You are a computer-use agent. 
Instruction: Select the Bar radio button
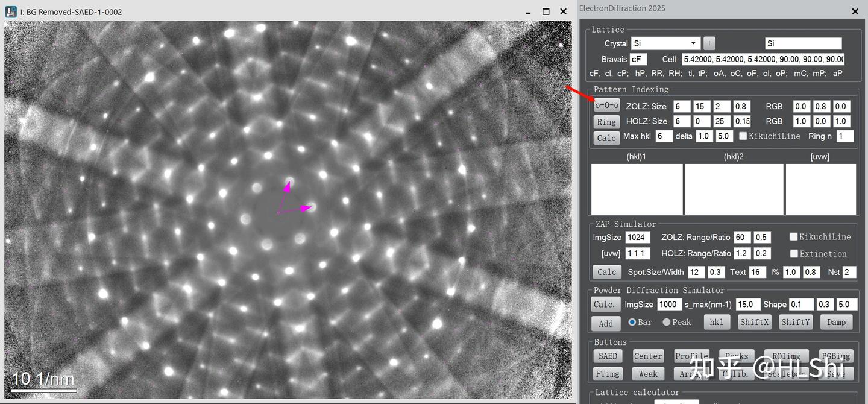click(632, 322)
